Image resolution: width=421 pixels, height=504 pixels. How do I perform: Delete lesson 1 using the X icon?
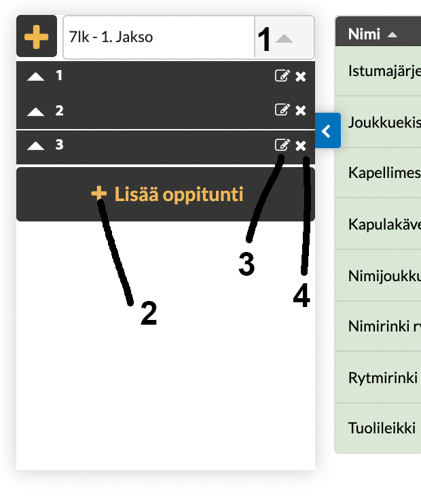tap(301, 76)
